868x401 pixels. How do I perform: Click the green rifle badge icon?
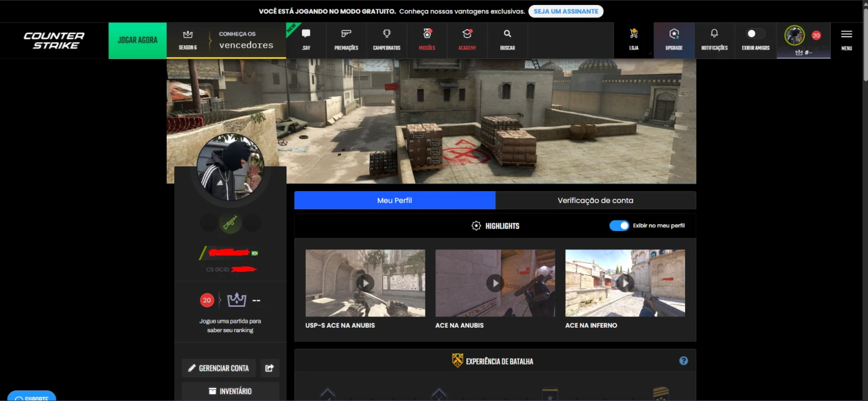(x=230, y=222)
